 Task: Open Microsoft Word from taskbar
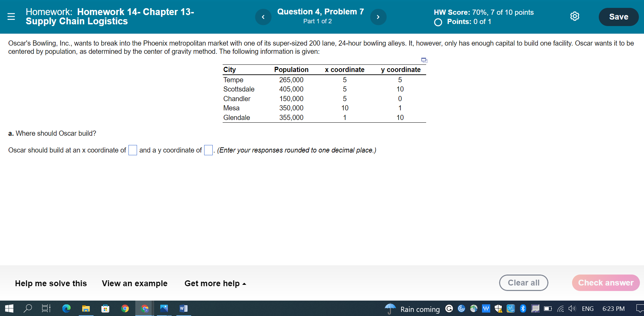(x=184, y=308)
